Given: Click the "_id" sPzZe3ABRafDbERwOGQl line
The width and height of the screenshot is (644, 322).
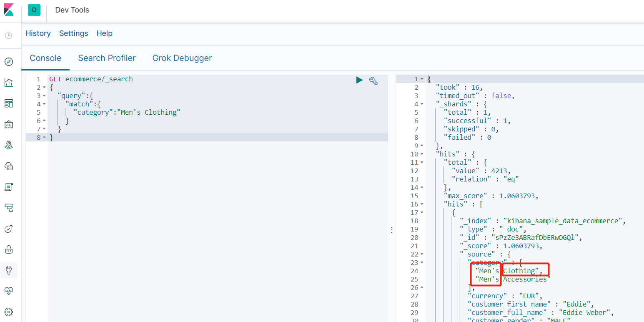Looking at the screenshot, I should [521, 237].
